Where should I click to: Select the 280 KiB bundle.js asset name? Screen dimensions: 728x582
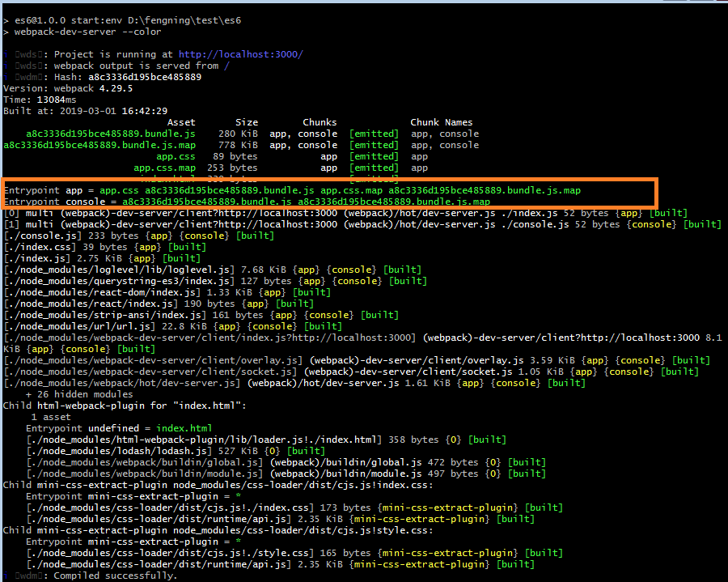point(111,134)
